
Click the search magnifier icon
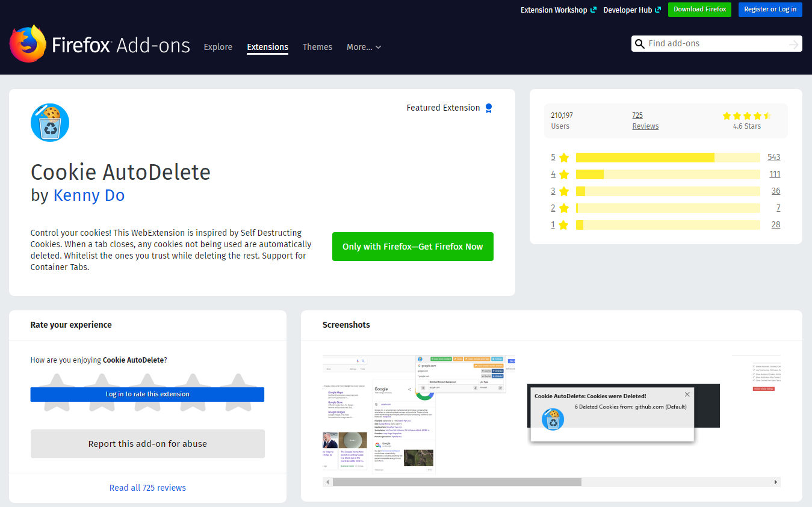coord(640,44)
